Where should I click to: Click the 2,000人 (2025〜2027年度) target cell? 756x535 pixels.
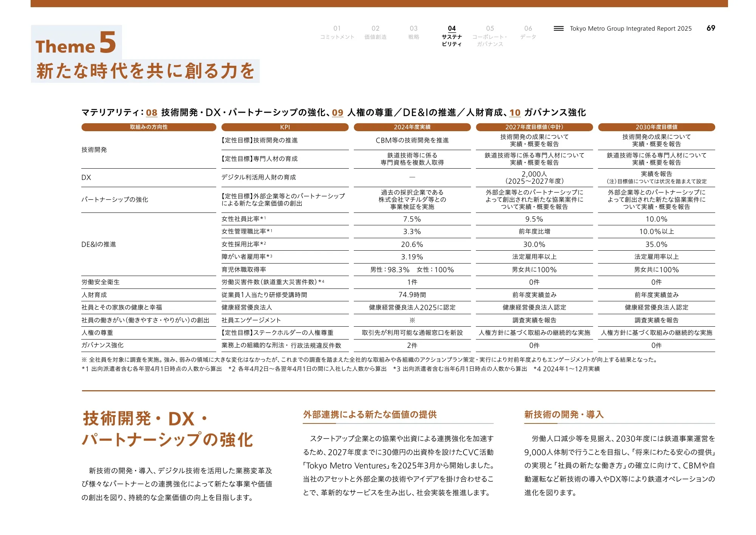[534, 177]
